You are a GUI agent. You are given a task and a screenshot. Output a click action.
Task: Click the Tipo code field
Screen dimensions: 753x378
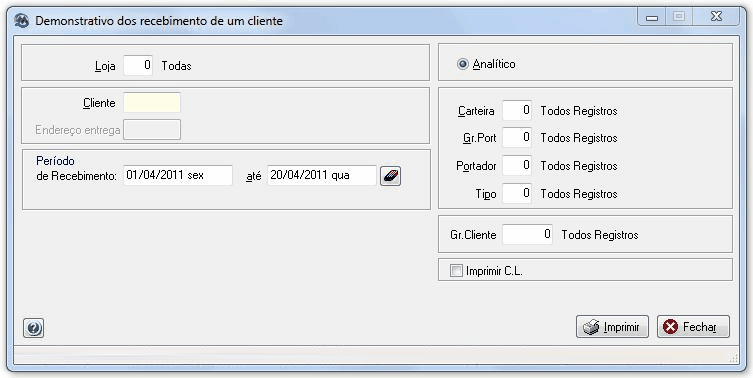(x=517, y=194)
